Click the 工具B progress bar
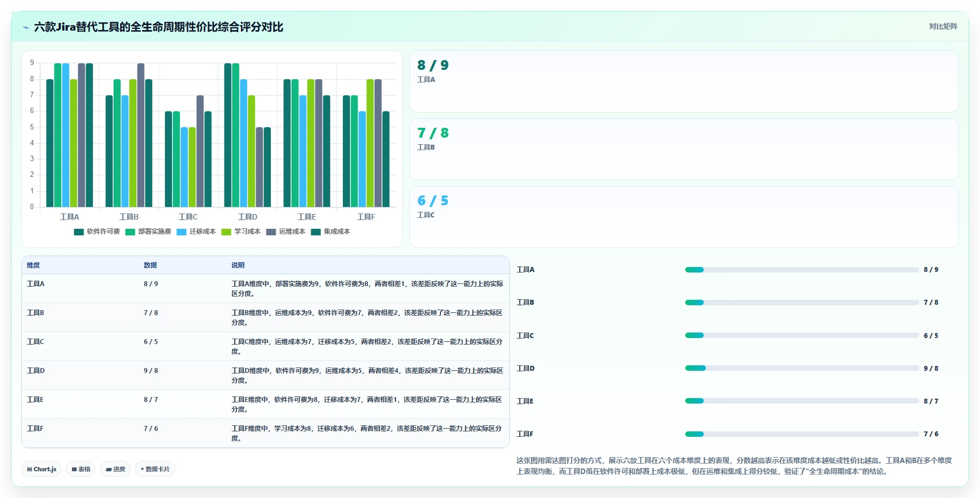The height and width of the screenshot is (498, 980). (x=801, y=303)
